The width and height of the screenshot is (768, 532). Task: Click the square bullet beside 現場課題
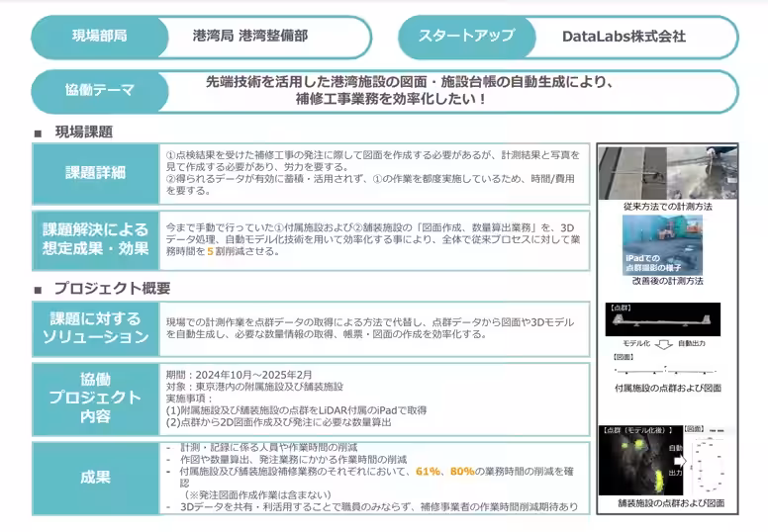(39, 132)
